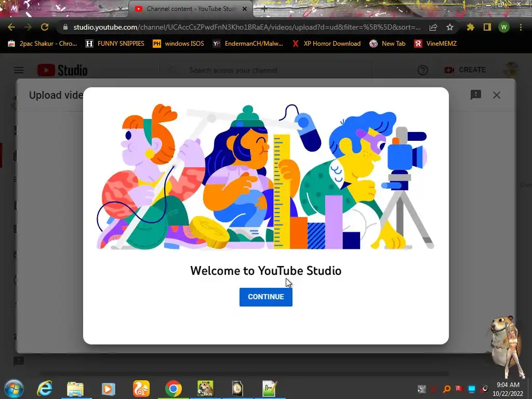Open the Notepad++ taskbar icon
The image size is (532, 399).
(x=270, y=389)
